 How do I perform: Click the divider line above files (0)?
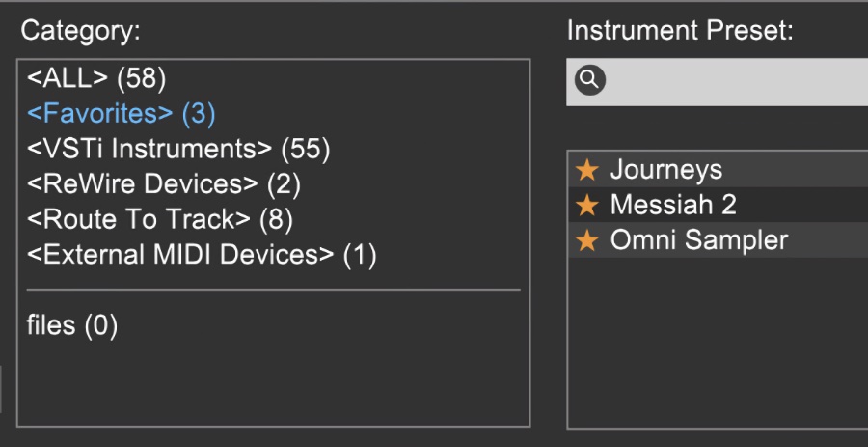click(x=274, y=289)
